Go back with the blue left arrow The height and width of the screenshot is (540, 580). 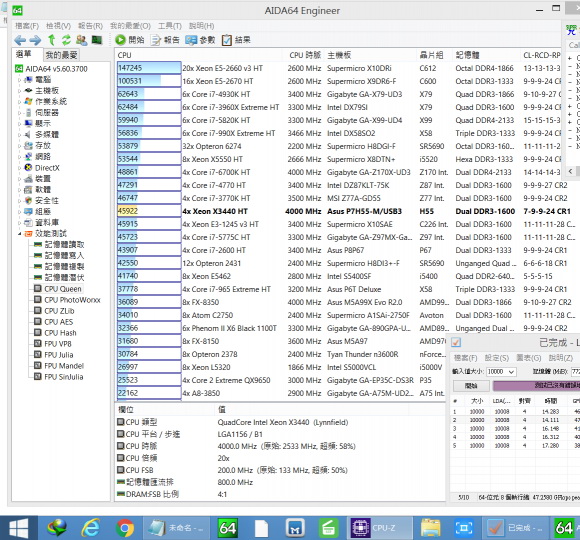click(20, 40)
